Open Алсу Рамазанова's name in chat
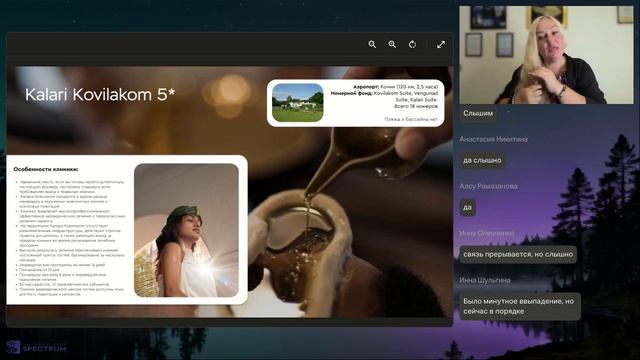The image size is (640, 360). (488, 186)
